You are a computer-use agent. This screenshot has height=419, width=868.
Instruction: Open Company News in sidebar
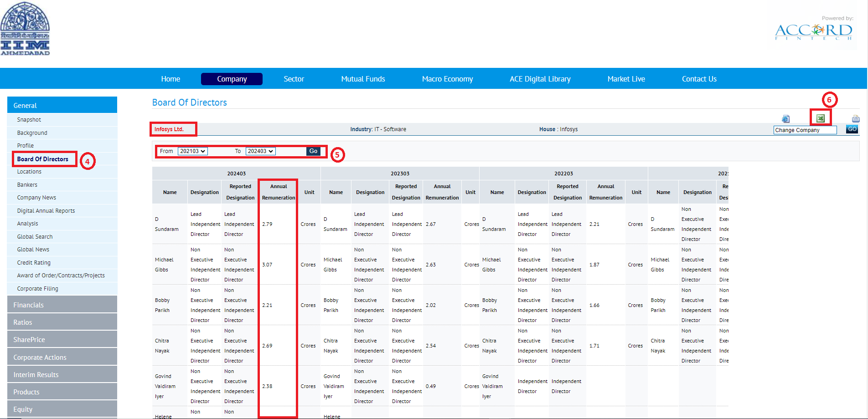pyautogui.click(x=36, y=198)
